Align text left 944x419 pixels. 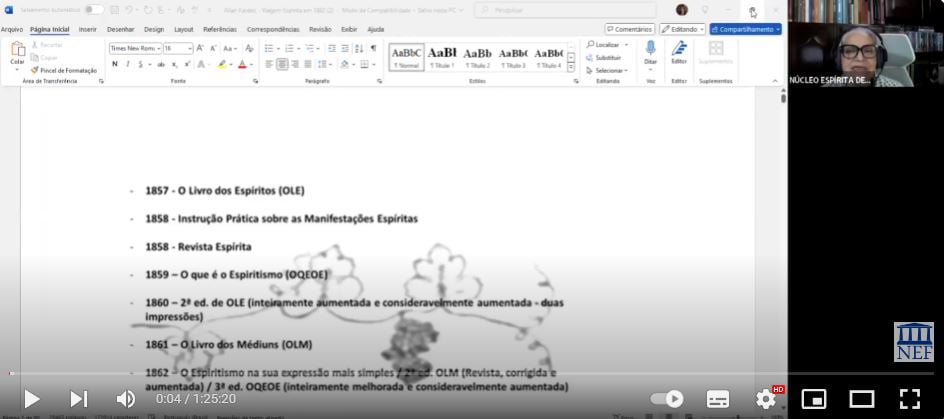point(269,64)
